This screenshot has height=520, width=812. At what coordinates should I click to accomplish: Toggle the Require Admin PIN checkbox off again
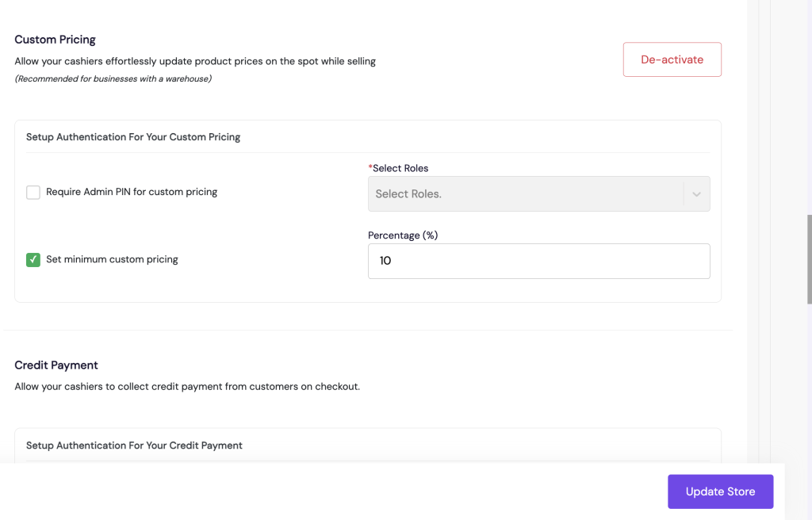point(33,192)
